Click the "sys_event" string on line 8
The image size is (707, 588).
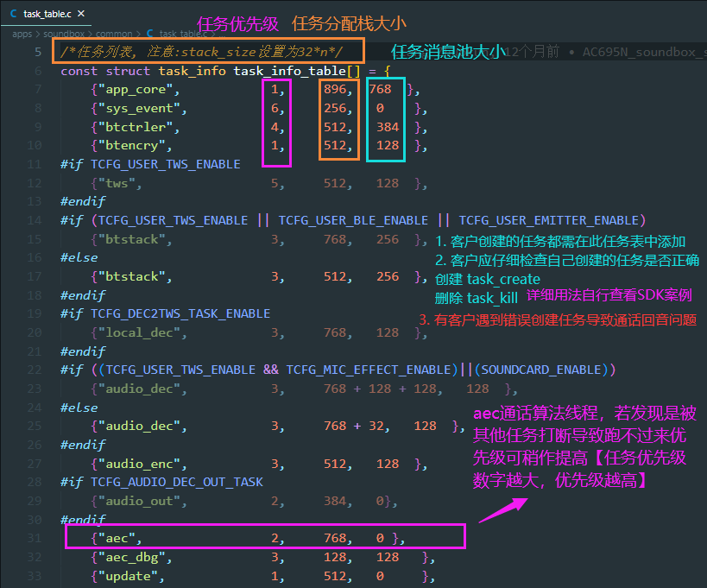pos(139,109)
